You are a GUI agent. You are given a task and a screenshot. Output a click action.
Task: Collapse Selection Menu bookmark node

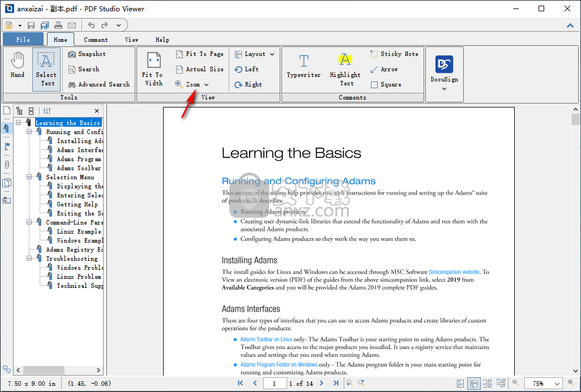(29, 177)
